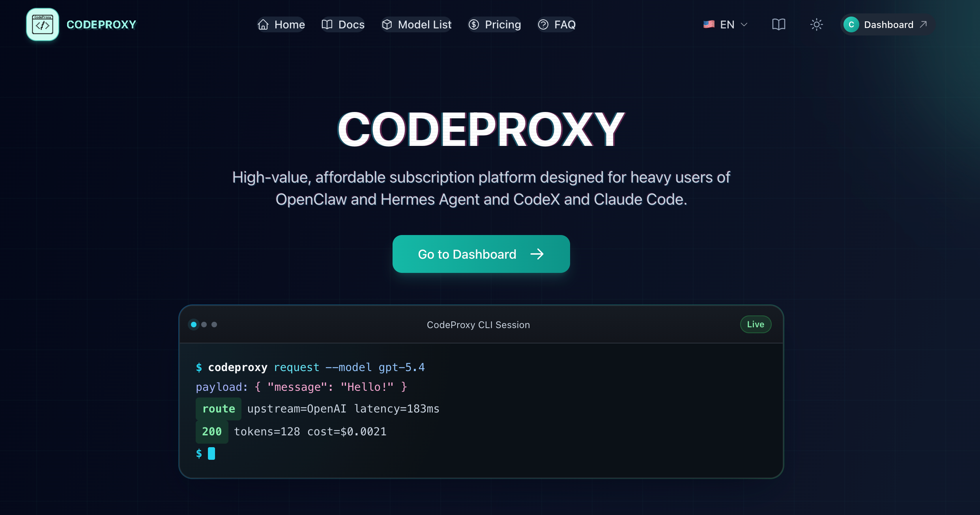Viewport: 980px width, 515px height.
Task: Click the 'gpt-5.4' model name in the command
Action: 402,367
